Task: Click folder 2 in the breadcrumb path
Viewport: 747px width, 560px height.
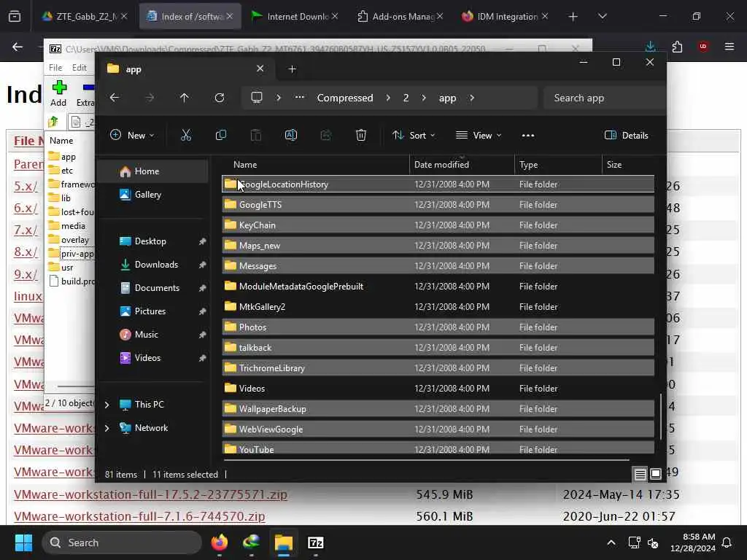Action: (406, 98)
